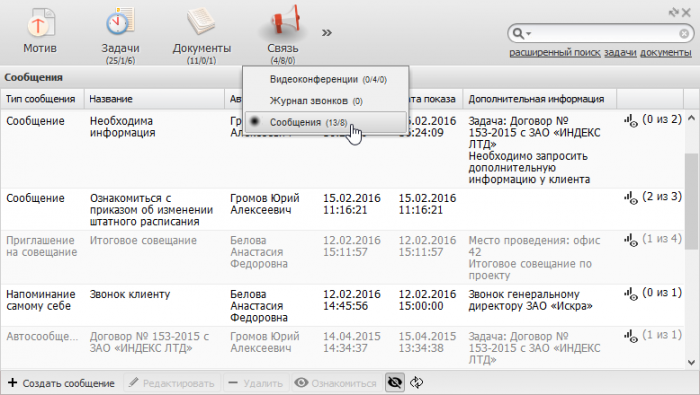Choose Сообщения entry in the menu
Viewport: 700px width, 395px height.
point(325,122)
